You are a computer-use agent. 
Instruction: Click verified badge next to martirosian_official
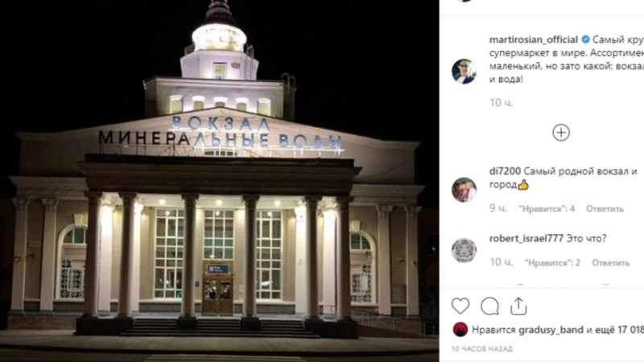point(585,39)
